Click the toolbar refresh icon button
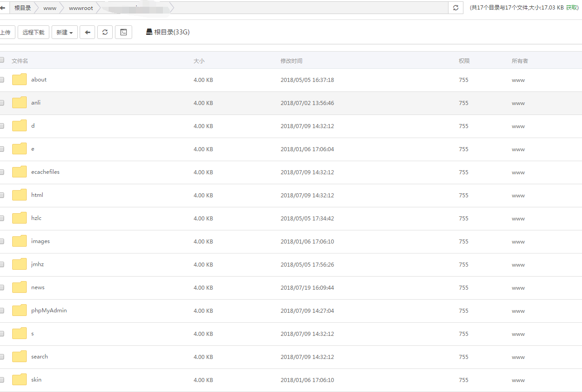Image resolution: width=582 pixels, height=392 pixels. [x=105, y=32]
